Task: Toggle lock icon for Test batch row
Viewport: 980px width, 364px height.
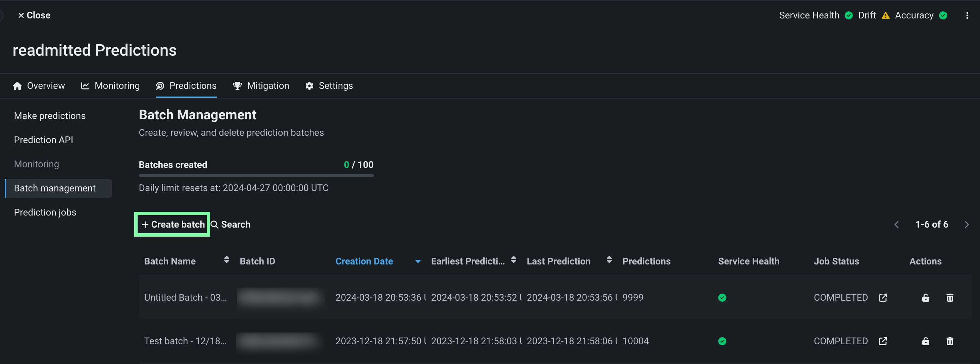Action: point(925,341)
